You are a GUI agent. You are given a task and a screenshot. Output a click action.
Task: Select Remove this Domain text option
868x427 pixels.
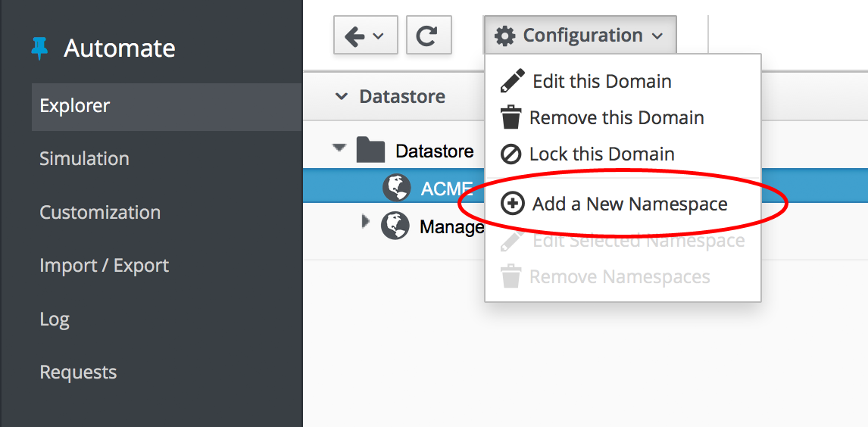click(617, 118)
